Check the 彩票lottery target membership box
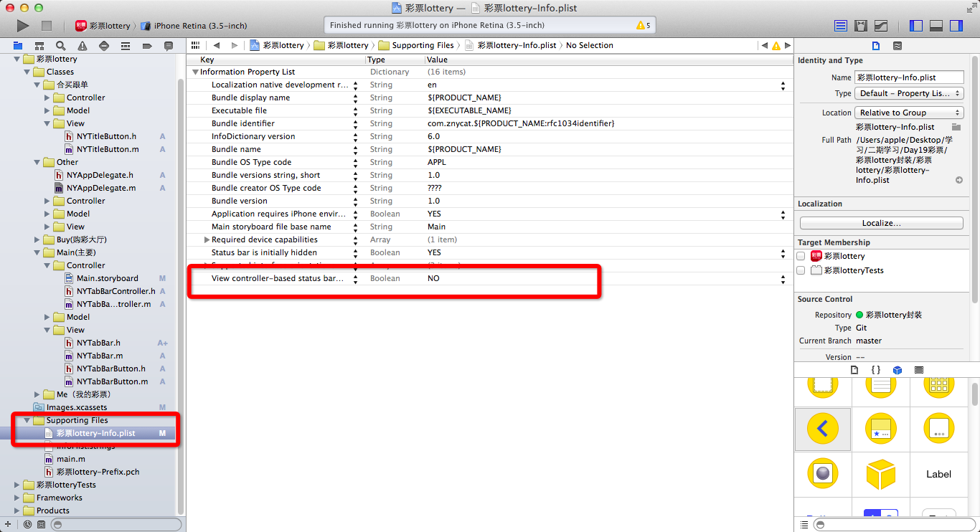The image size is (980, 532). (x=801, y=256)
